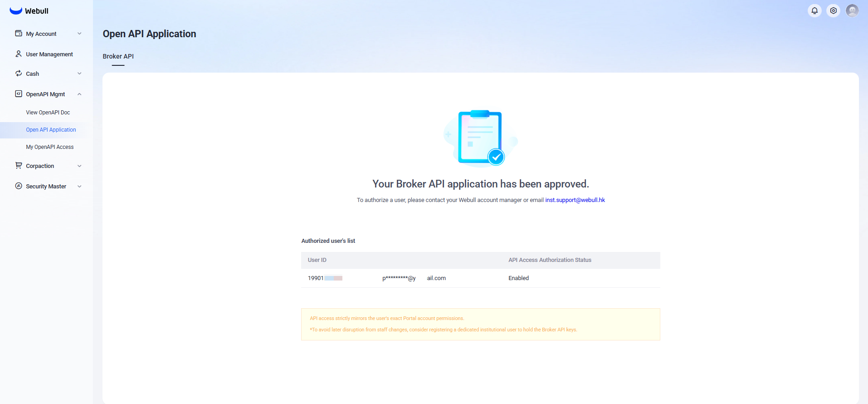Open View OpenAPI Doc menu item
The width and height of the screenshot is (868, 404).
[x=48, y=113]
